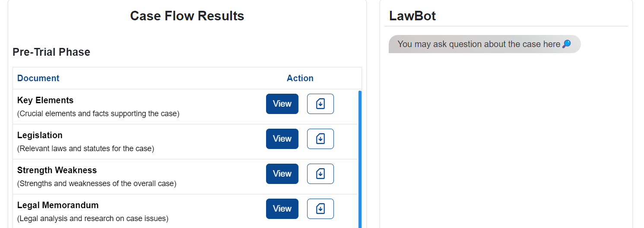Select the Legislation row title

pyautogui.click(x=40, y=135)
